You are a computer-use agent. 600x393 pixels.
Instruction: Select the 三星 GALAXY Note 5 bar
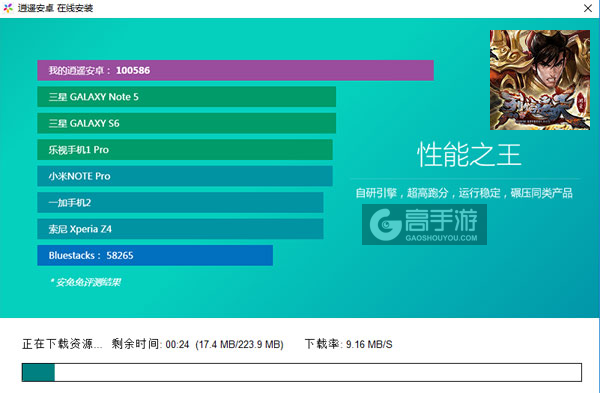186,97
